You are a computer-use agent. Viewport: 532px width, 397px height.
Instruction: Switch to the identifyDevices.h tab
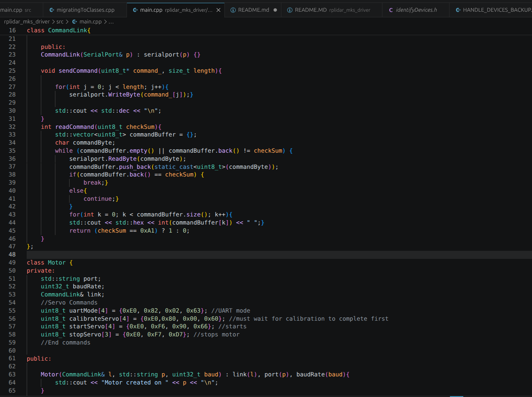pos(416,10)
